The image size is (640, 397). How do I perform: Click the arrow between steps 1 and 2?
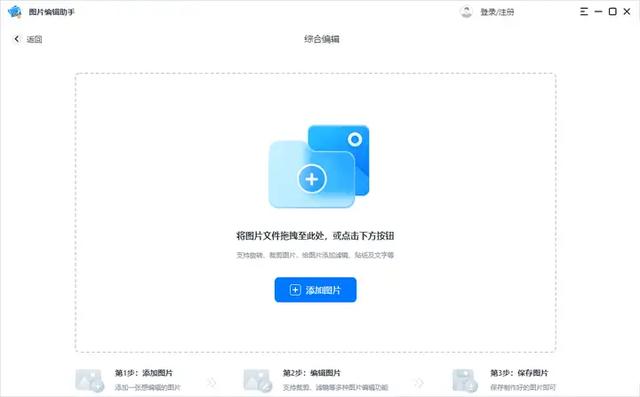pos(211,382)
